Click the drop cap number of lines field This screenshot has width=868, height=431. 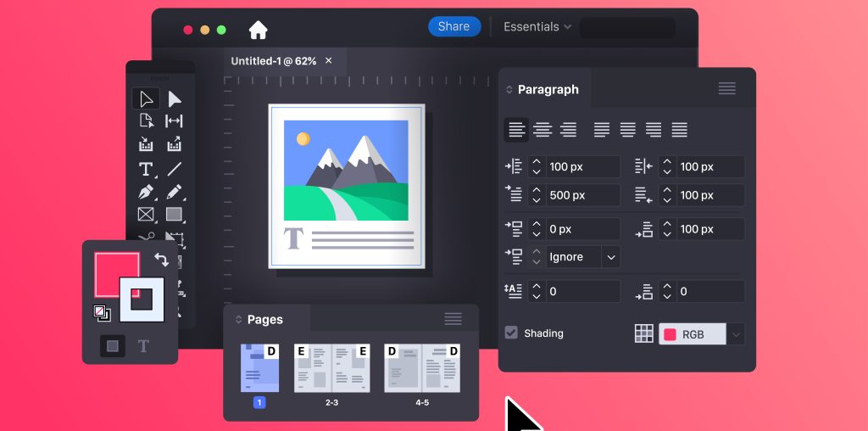(x=583, y=291)
